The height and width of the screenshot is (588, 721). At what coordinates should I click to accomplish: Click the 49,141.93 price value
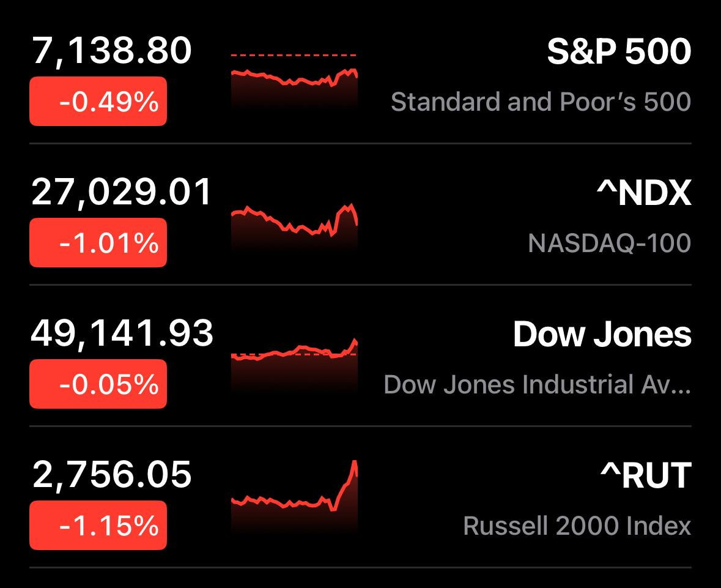pyautogui.click(x=122, y=333)
